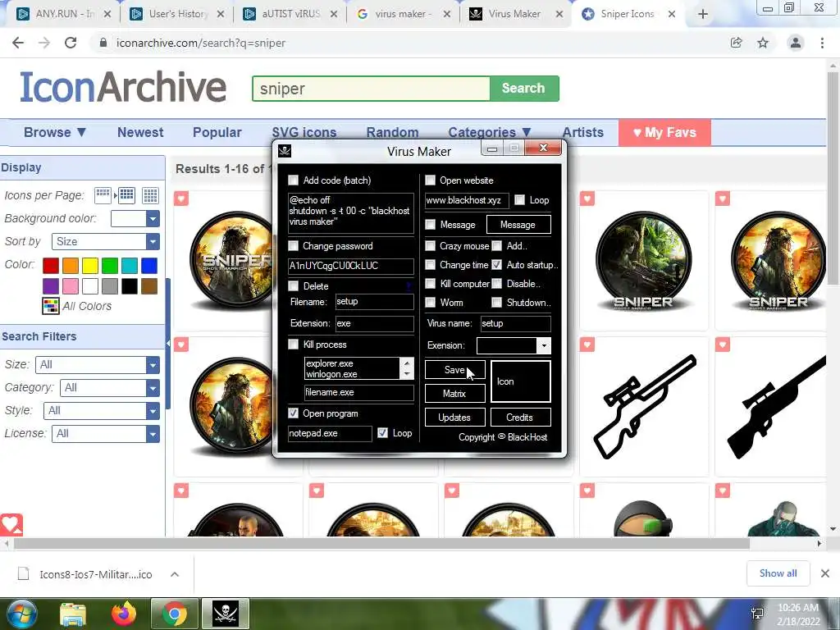Open the Background color dropdown

153,218
